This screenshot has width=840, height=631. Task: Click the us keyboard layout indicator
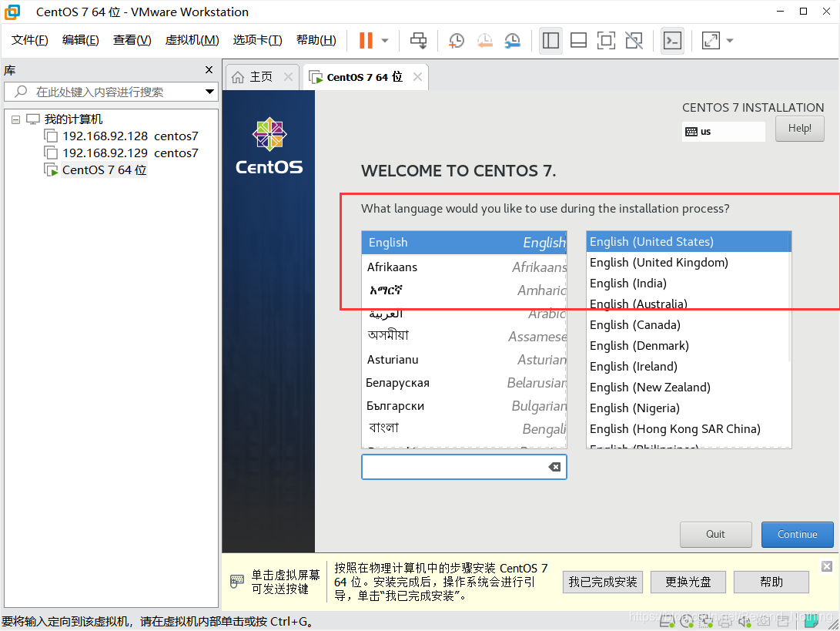pos(724,131)
